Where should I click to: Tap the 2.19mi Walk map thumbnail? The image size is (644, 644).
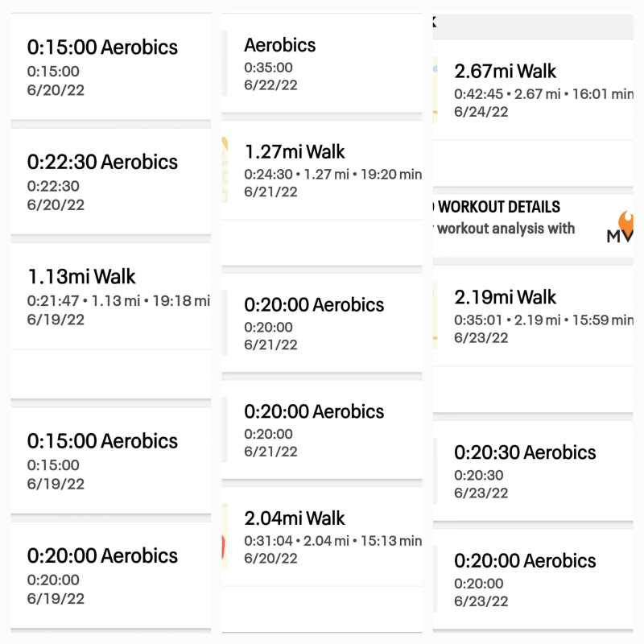pos(435,315)
